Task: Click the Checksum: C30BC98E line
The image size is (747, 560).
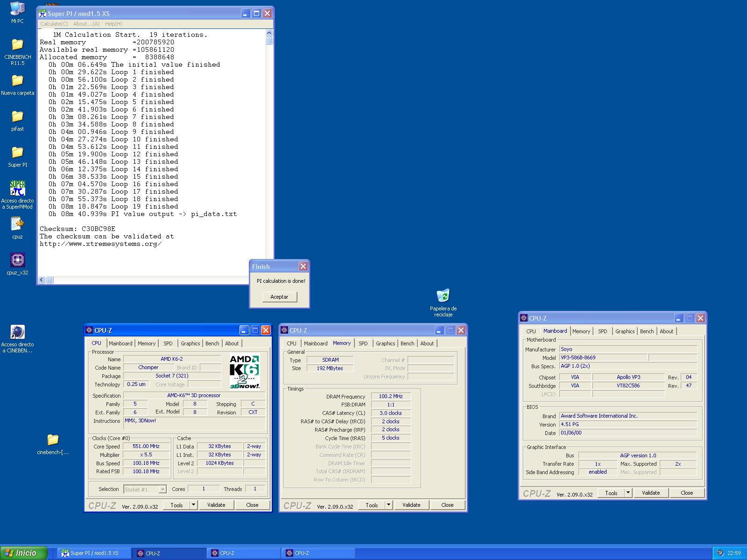Action: pyautogui.click(x=78, y=229)
